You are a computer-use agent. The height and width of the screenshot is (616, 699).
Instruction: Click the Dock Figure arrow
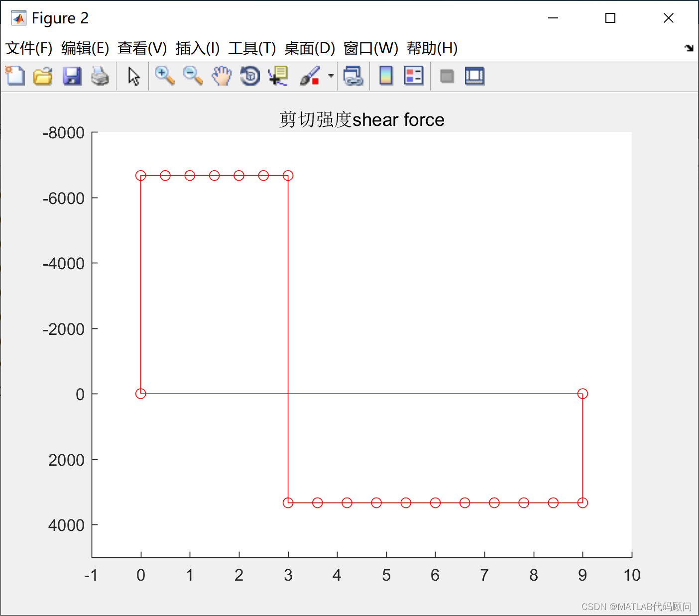click(x=690, y=48)
